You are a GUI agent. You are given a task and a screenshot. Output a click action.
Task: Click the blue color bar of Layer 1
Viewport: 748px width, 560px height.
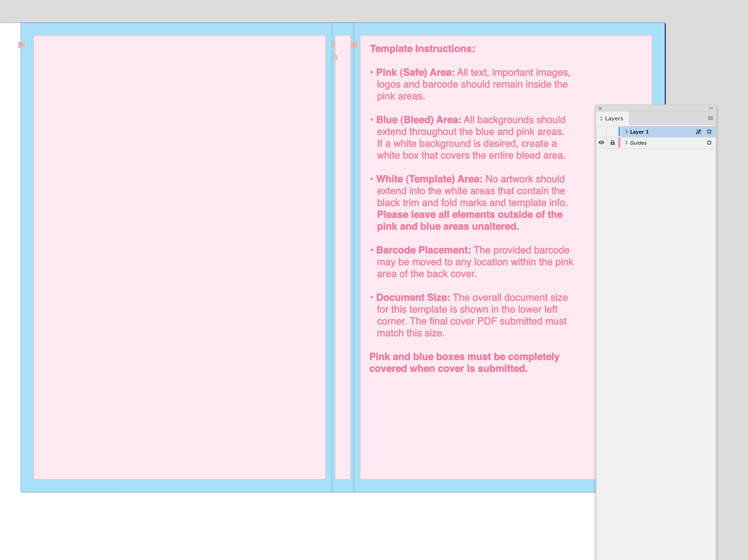(x=619, y=132)
